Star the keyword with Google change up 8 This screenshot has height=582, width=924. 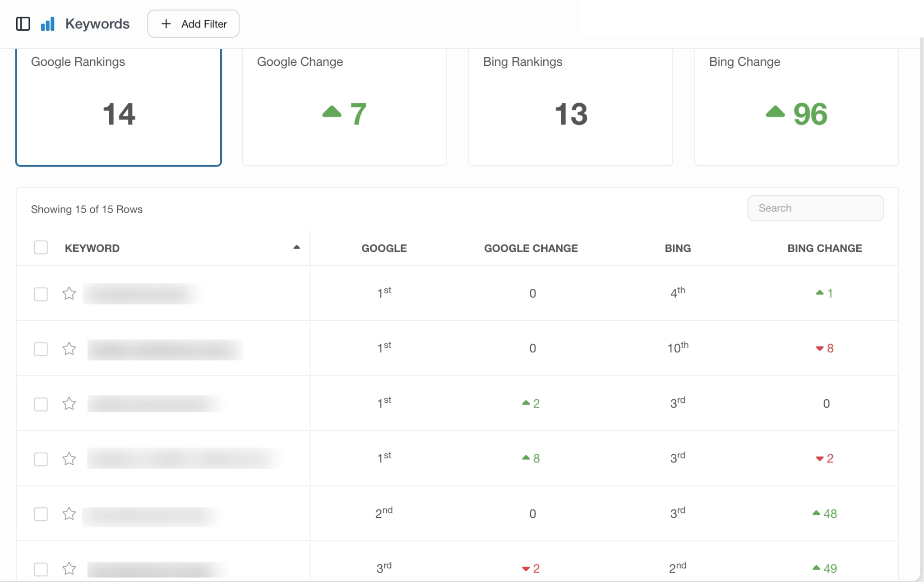pos(69,459)
